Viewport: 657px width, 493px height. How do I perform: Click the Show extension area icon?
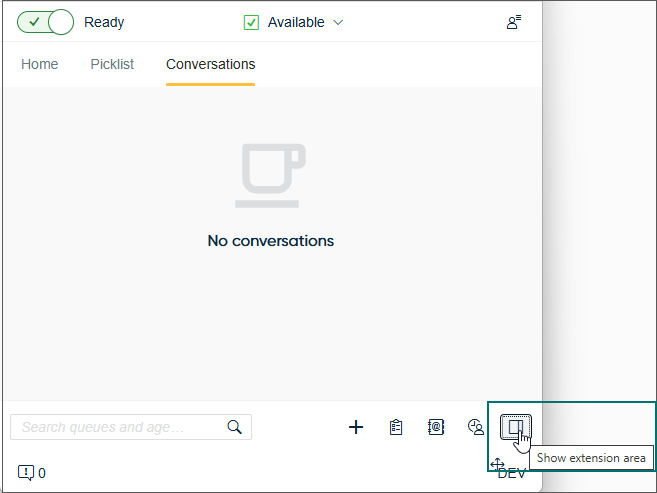[515, 427]
